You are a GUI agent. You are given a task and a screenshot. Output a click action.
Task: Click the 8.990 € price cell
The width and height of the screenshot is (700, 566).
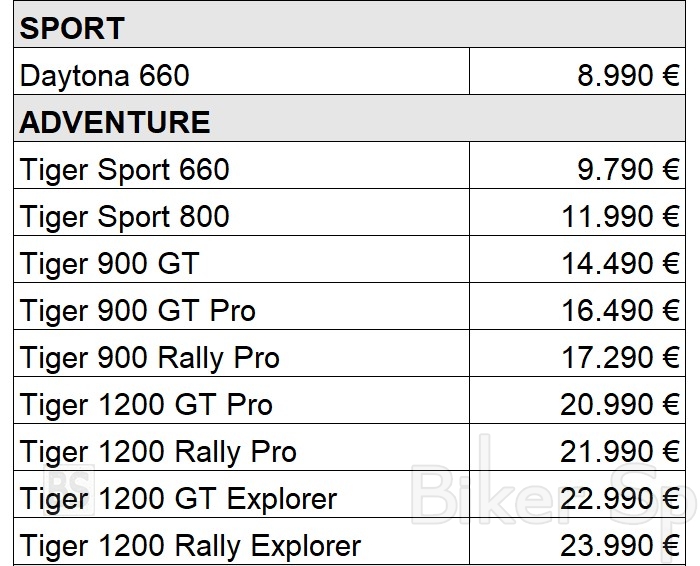tap(628, 75)
